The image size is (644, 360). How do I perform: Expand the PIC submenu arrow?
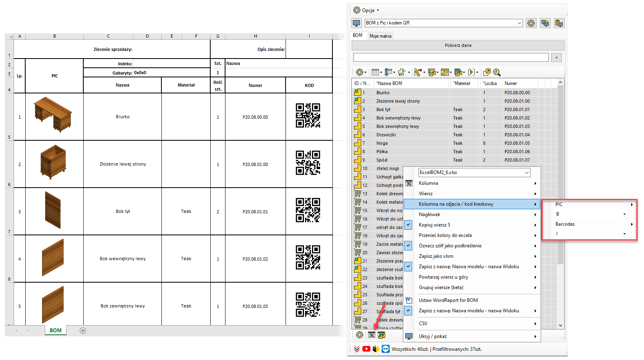[632, 204]
